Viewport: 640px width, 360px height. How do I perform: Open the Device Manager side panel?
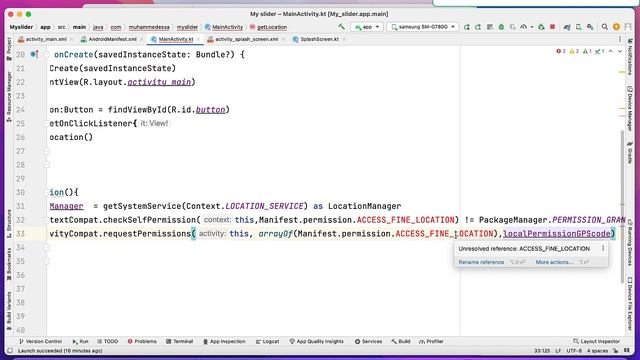[630, 108]
